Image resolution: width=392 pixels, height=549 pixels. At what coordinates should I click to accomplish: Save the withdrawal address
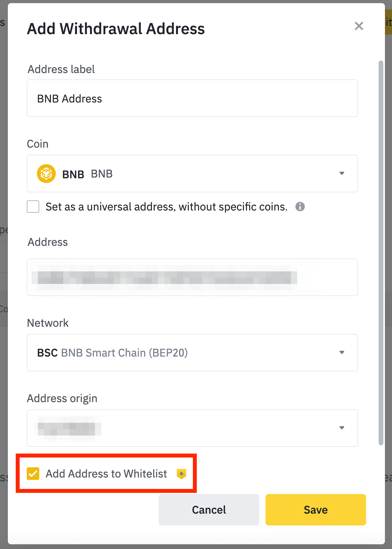tap(316, 510)
